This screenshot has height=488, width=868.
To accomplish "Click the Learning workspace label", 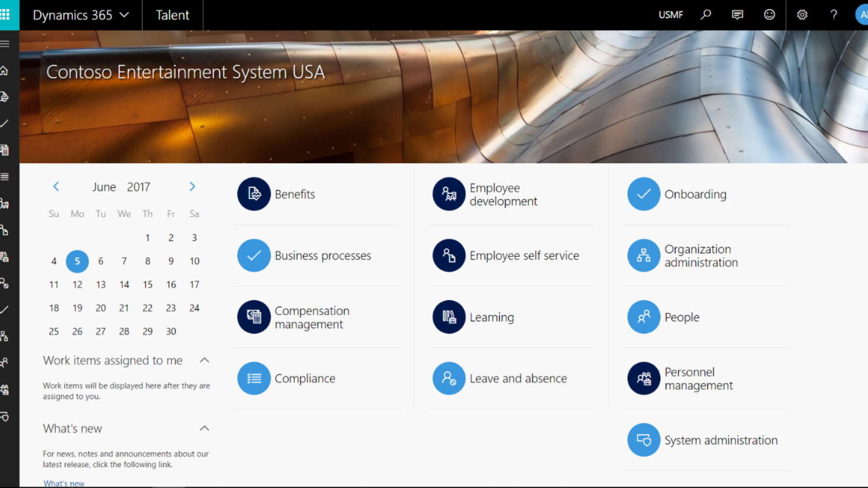I will click(x=492, y=317).
